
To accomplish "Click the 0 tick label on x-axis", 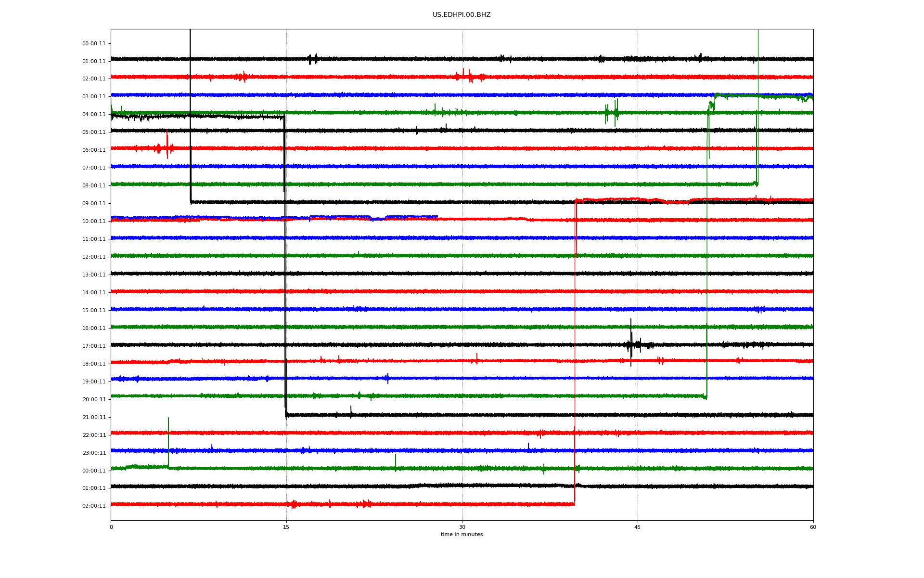I will [111, 527].
